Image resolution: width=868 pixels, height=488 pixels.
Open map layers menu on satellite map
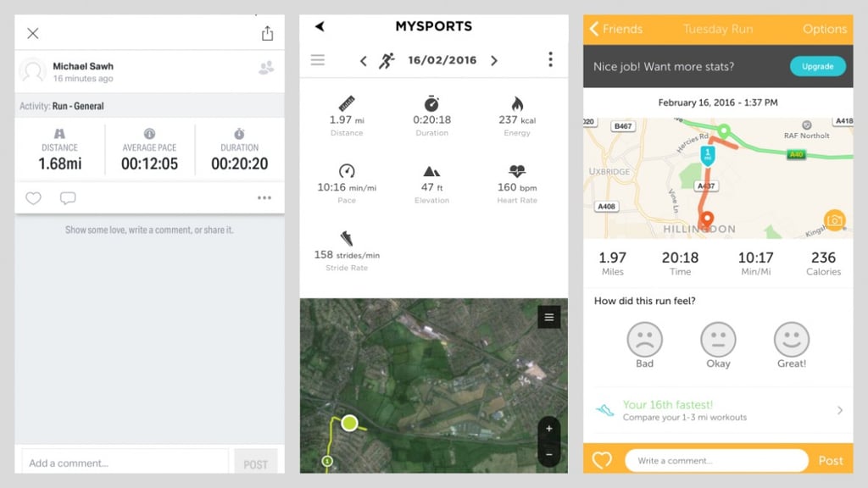tap(549, 317)
